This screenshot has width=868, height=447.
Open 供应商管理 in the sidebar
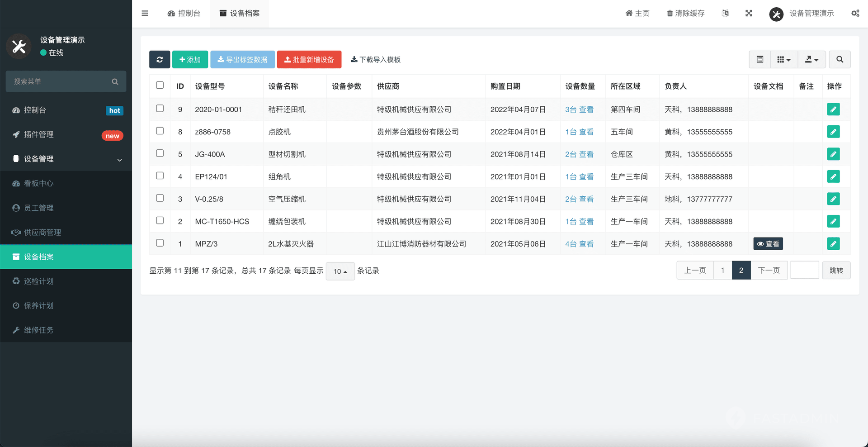point(66,232)
